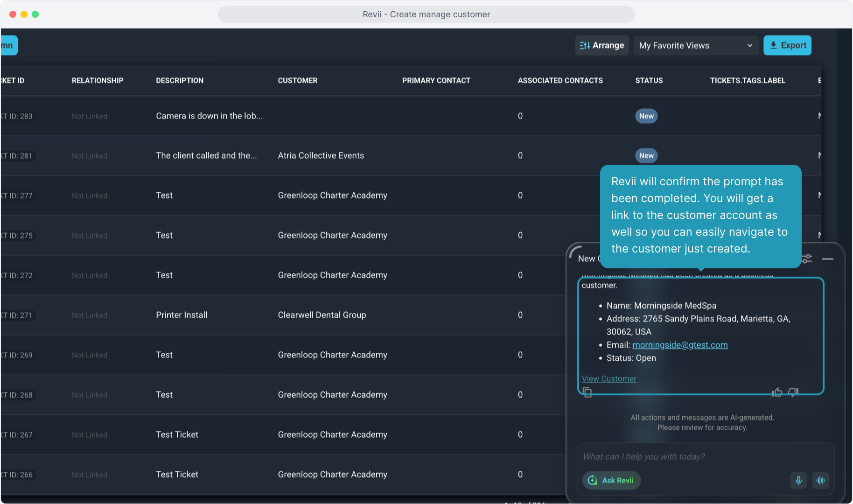Click the microphone icon in chat
This screenshot has width=853, height=504.
798,480
